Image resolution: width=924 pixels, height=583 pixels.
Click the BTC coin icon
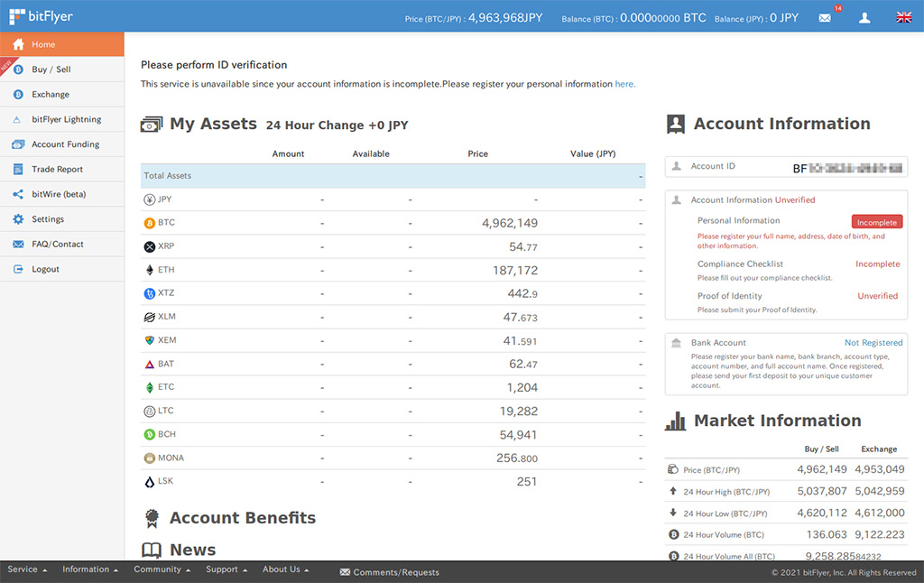click(x=150, y=224)
